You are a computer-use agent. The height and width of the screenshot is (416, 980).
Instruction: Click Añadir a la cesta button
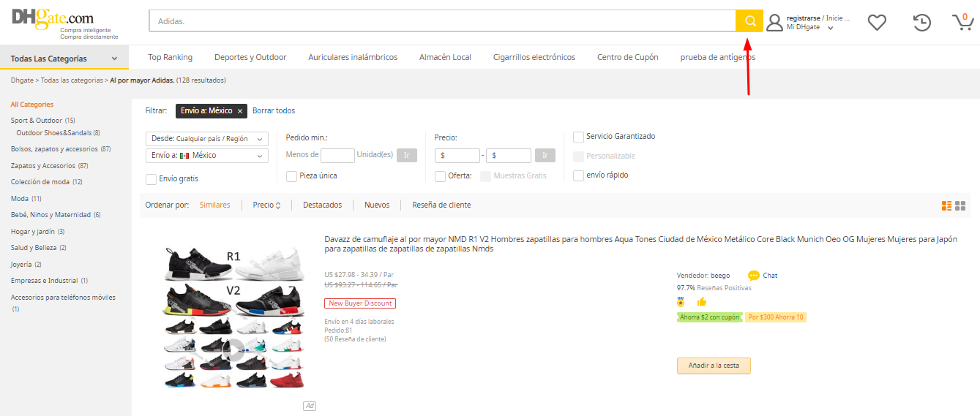click(x=714, y=366)
